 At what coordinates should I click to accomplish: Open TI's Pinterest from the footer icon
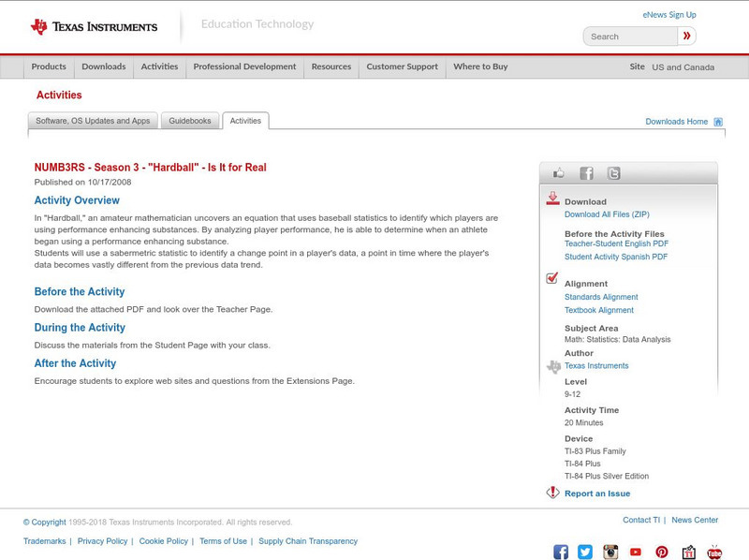[x=661, y=553]
